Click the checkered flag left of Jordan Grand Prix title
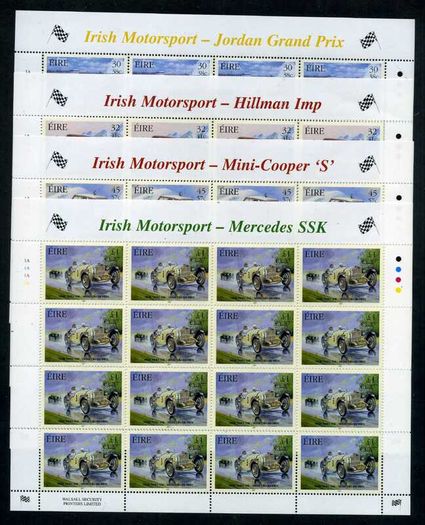Screen dimensions: 425x525 coord(59,34)
